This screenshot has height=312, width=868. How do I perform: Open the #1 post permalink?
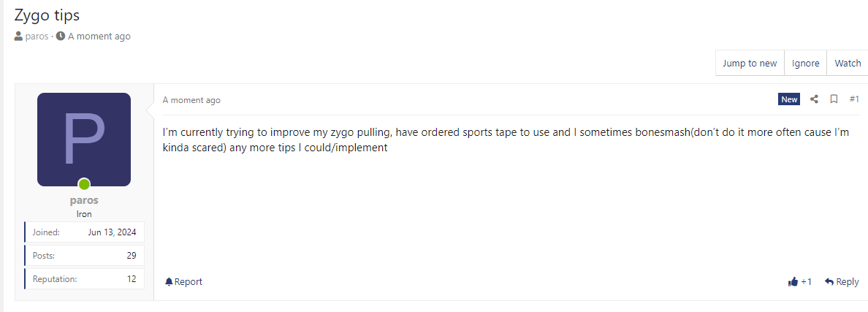coord(854,99)
